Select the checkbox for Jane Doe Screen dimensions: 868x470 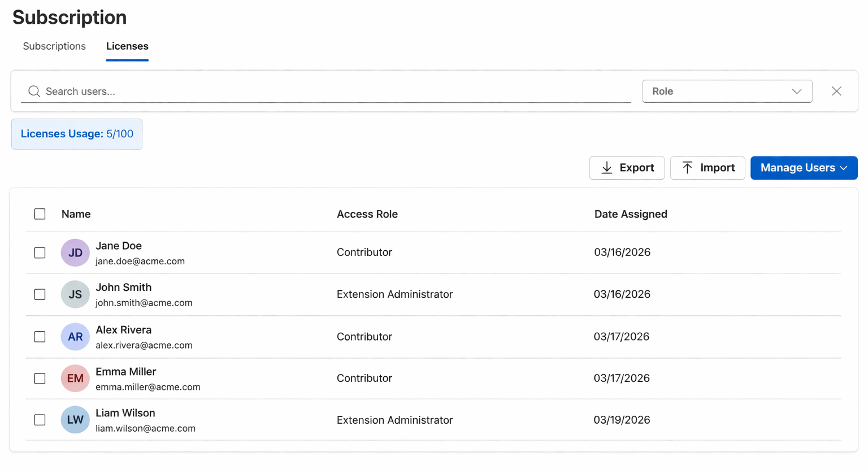40,253
